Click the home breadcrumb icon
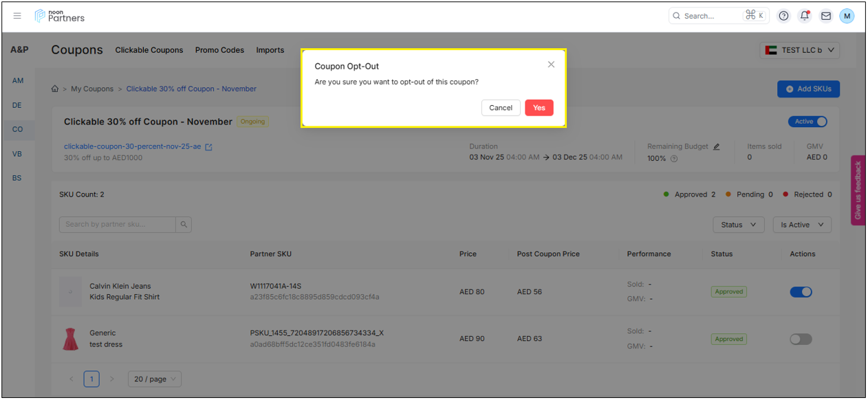Image resolution: width=868 pixels, height=400 pixels. point(55,89)
